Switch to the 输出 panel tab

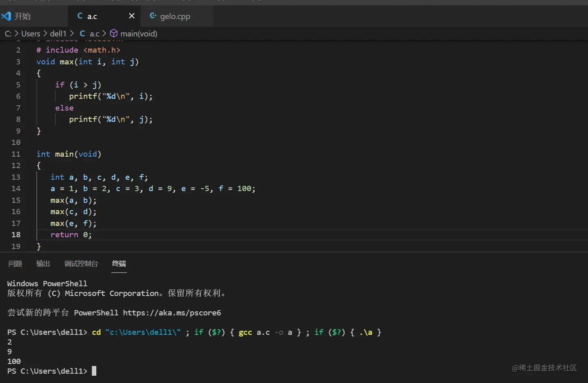pos(43,264)
